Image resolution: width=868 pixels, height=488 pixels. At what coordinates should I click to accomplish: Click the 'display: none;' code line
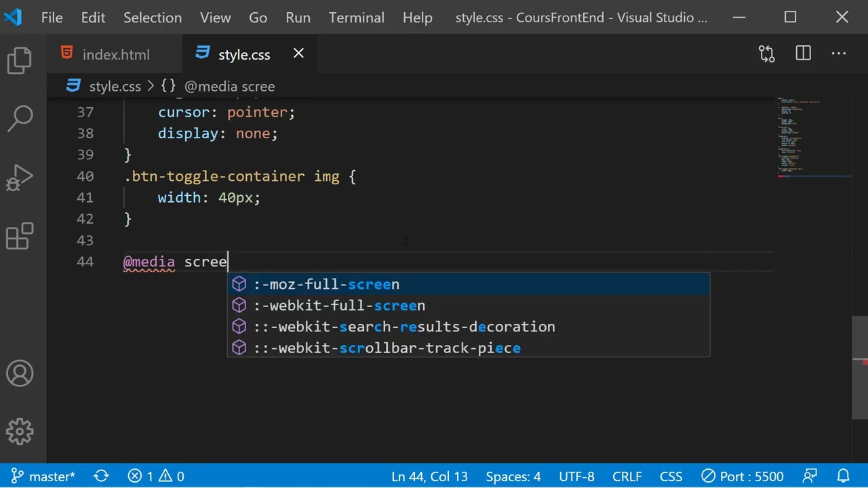218,134
